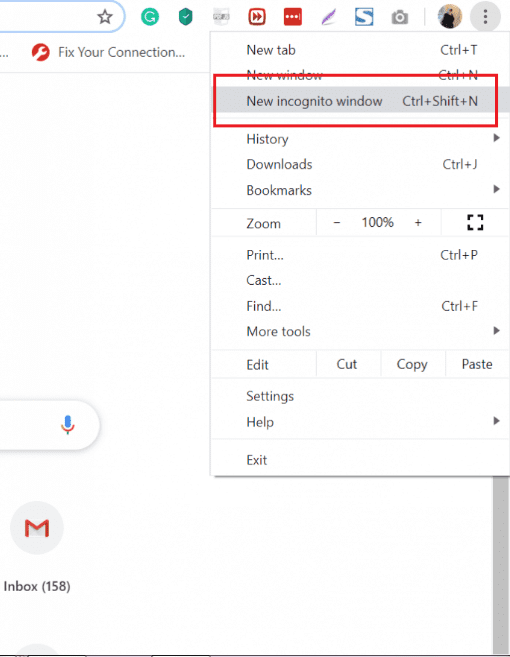Click the purple feather extension icon
Image resolution: width=510 pixels, height=657 pixels.
[x=329, y=17]
